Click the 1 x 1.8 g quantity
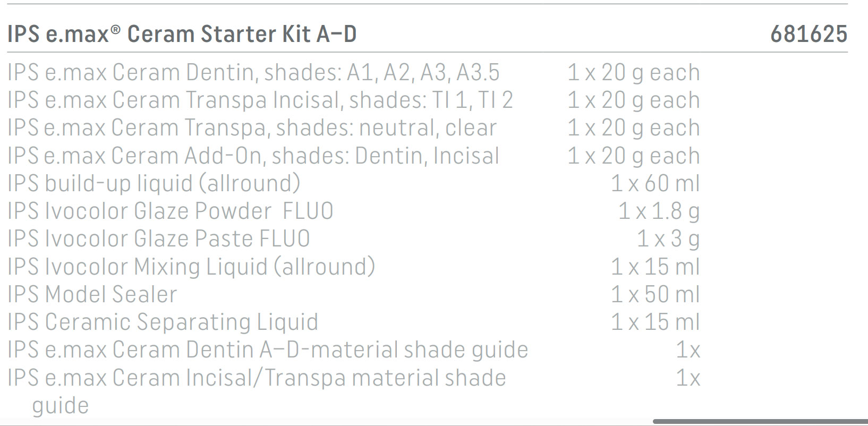Viewport: 868px width, 426px height. [x=659, y=212]
